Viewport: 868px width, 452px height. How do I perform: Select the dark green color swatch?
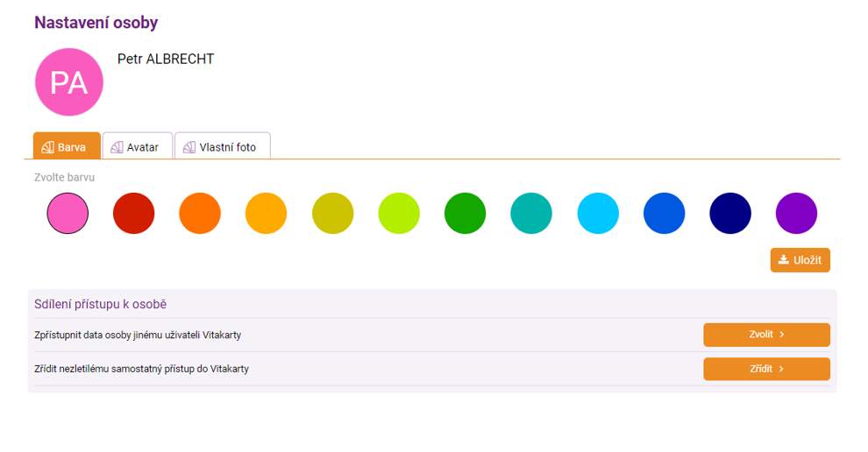(466, 214)
